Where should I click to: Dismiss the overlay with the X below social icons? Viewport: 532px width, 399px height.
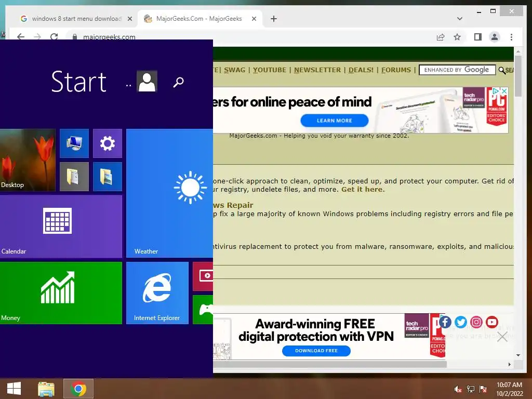502,337
